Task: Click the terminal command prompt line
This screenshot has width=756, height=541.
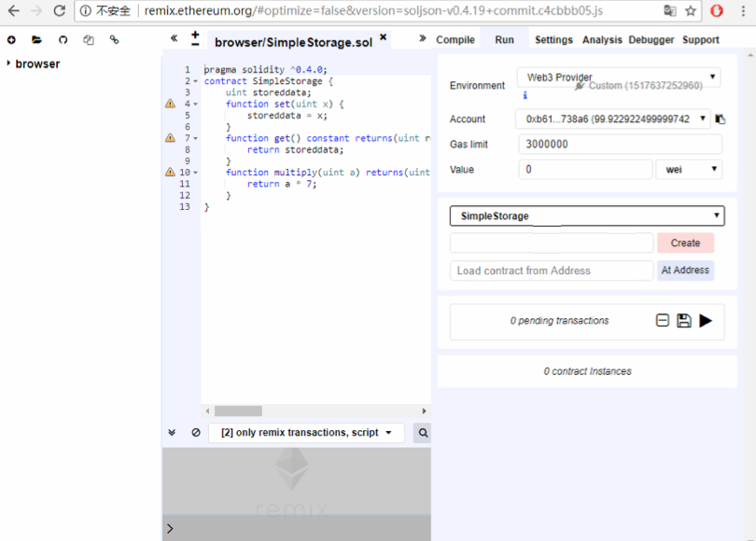Action: coord(297,529)
